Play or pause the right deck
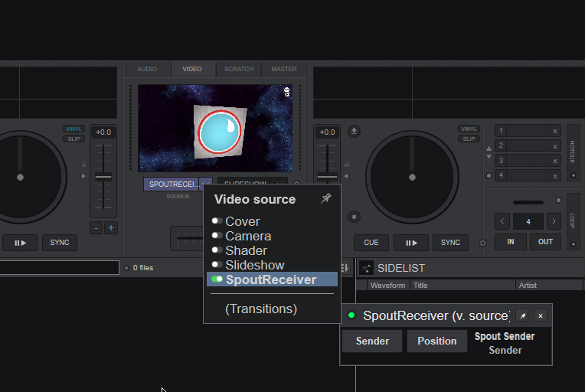 click(411, 243)
